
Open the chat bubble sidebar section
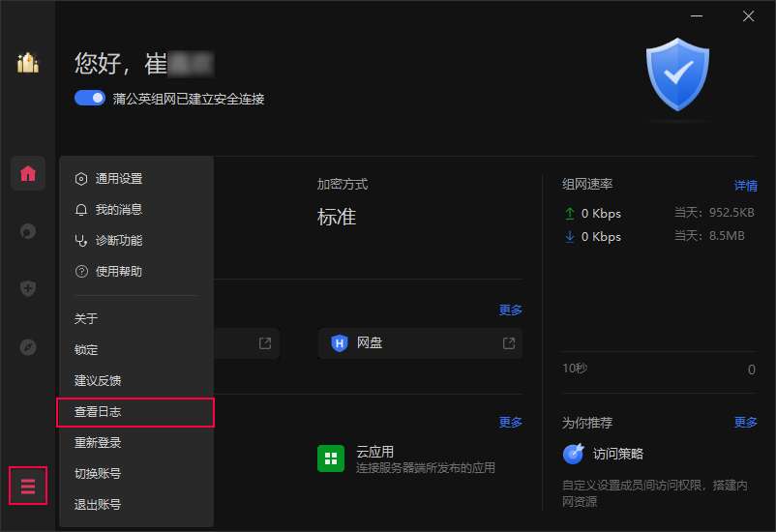click(28, 231)
